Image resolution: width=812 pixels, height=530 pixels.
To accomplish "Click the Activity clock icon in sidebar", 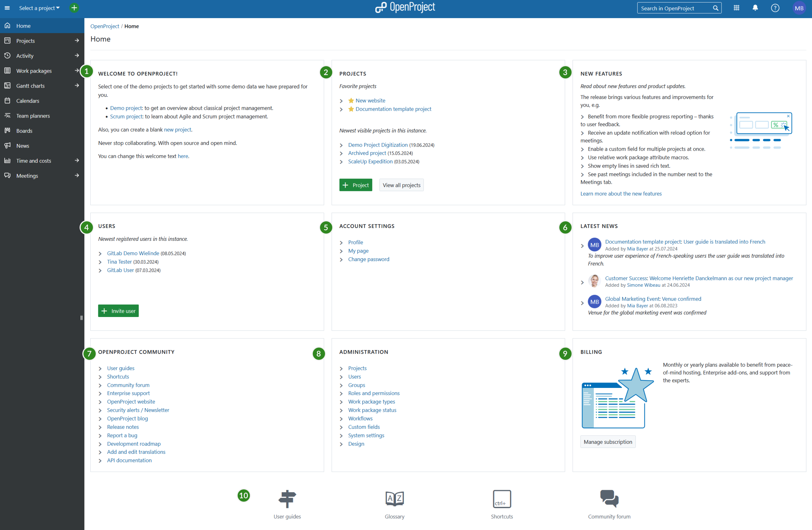I will click(8, 56).
